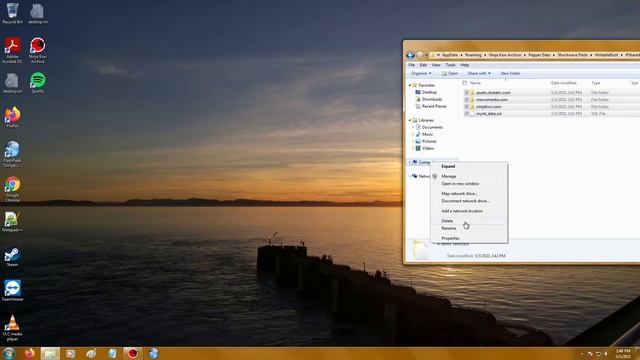Jump to Roaming in the address breadcrumb

coord(473,55)
